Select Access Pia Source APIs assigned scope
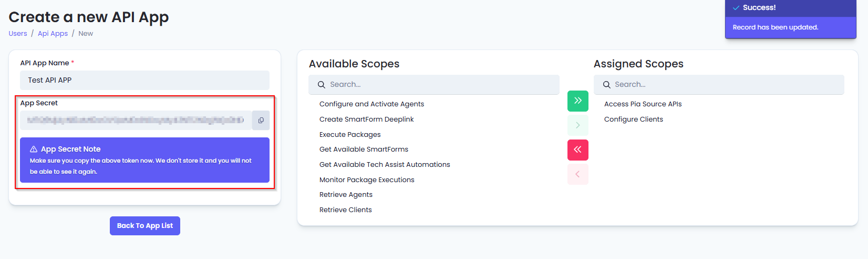The width and height of the screenshot is (868, 259). tap(643, 104)
